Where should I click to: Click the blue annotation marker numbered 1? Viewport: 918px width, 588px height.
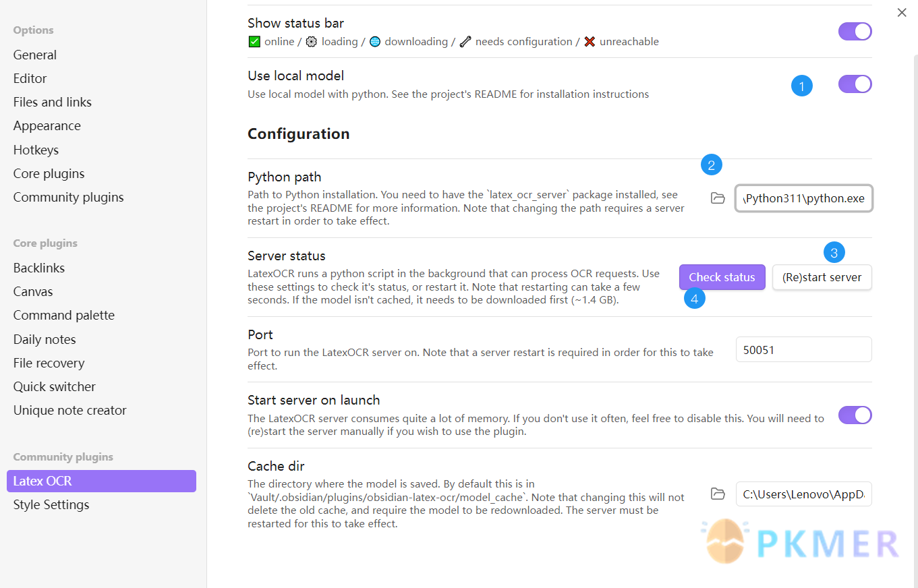coord(801,86)
